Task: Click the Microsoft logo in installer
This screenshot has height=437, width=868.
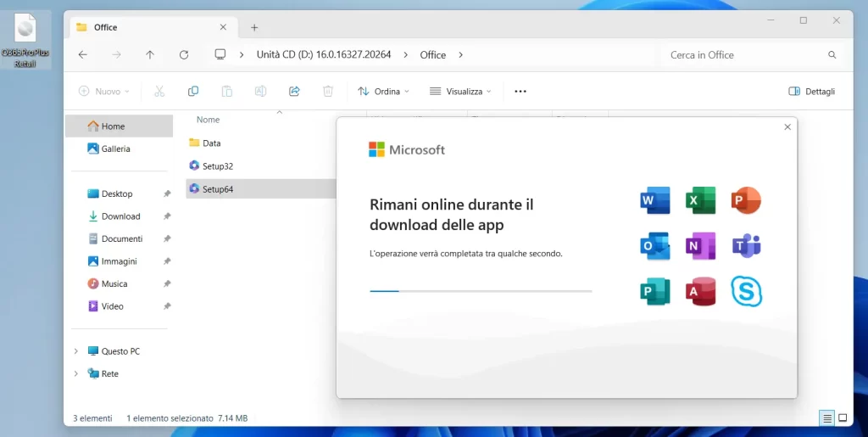Action: [x=407, y=149]
